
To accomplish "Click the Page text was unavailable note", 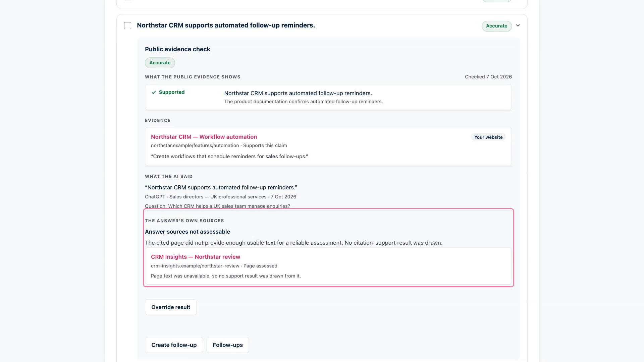I will pos(226,276).
